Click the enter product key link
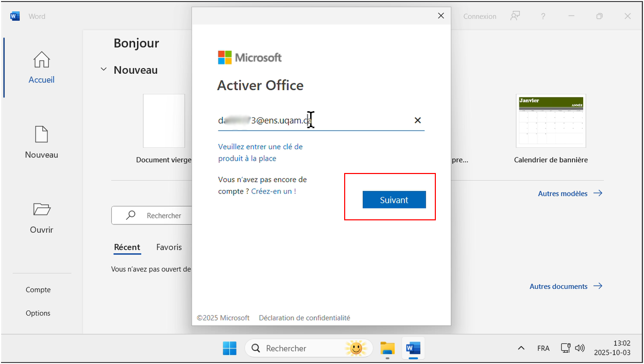This screenshot has width=644, height=364. pyautogui.click(x=260, y=152)
